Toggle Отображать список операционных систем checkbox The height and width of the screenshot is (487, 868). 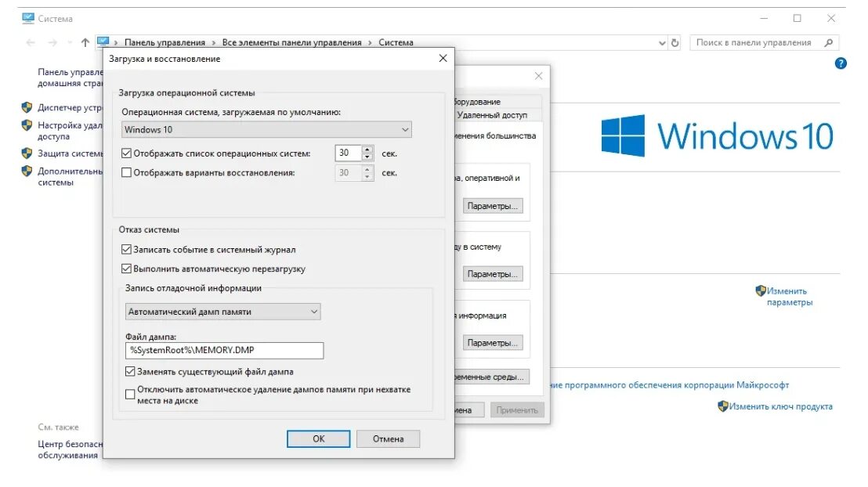tap(126, 153)
